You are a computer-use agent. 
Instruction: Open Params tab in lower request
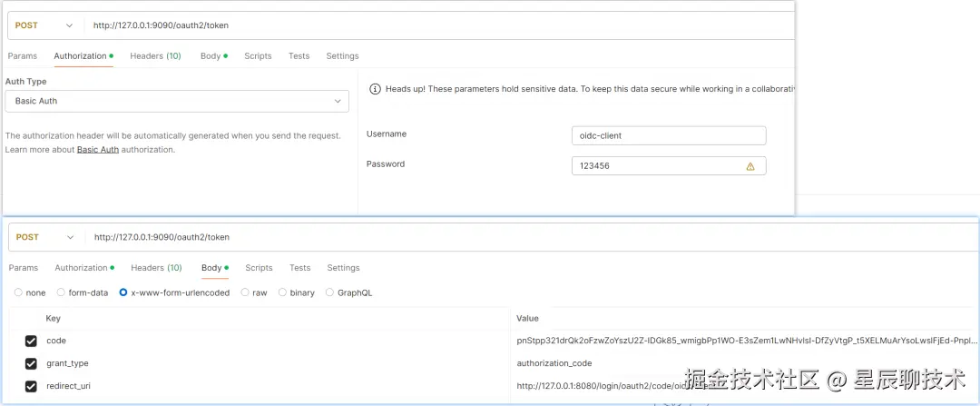[x=23, y=268]
